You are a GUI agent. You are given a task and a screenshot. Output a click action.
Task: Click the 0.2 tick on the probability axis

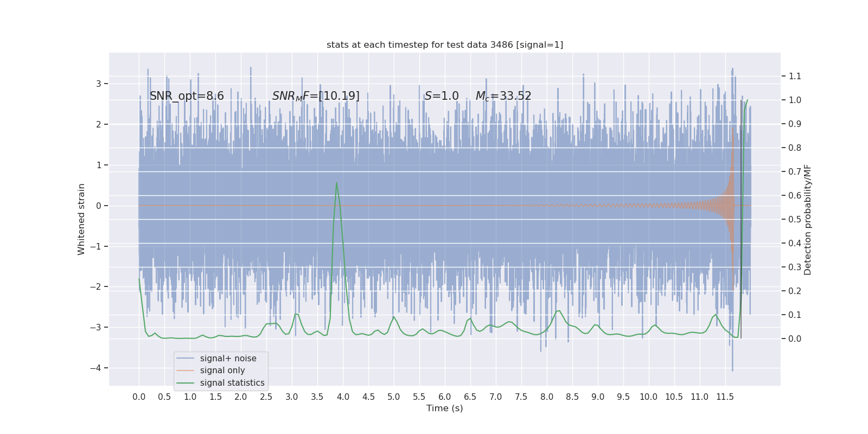[x=795, y=291]
